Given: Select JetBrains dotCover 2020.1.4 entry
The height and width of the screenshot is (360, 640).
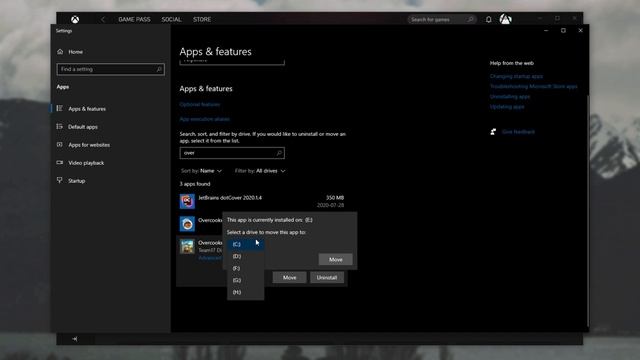Looking at the screenshot, I should point(262,201).
